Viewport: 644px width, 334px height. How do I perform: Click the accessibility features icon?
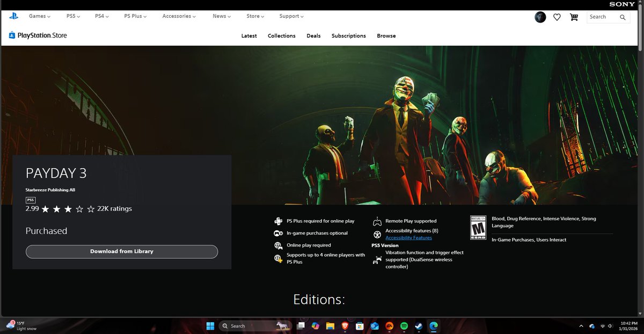point(377,235)
